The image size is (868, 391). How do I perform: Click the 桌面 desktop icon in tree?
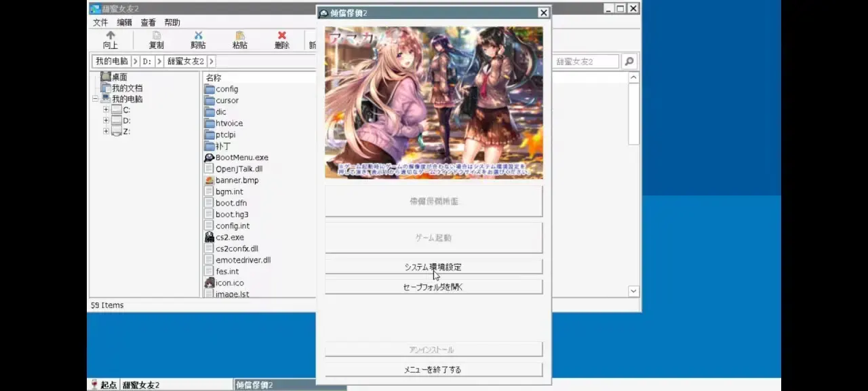pos(105,77)
